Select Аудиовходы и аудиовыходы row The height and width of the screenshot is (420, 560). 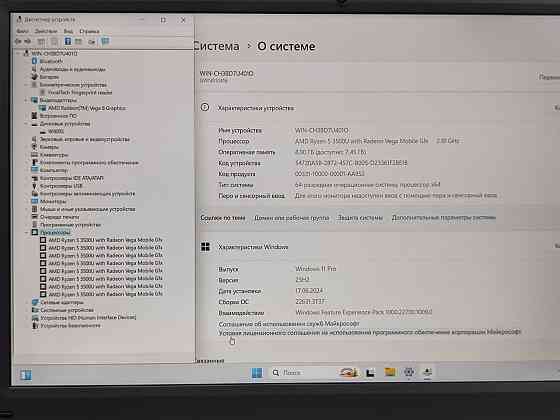(72, 69)
